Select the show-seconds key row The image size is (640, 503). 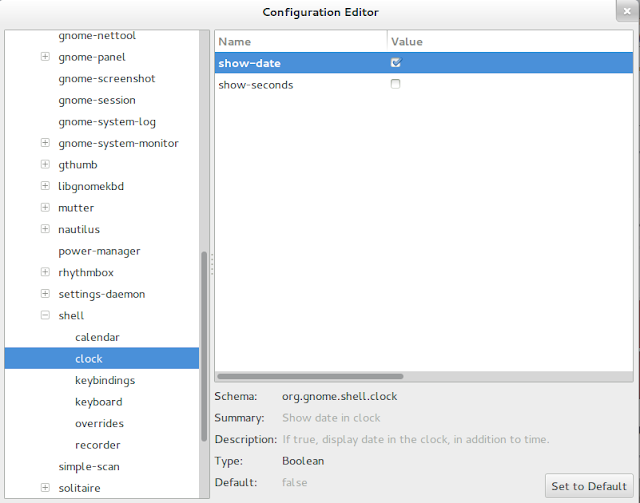pyautogui.click(x=424, y=85)
